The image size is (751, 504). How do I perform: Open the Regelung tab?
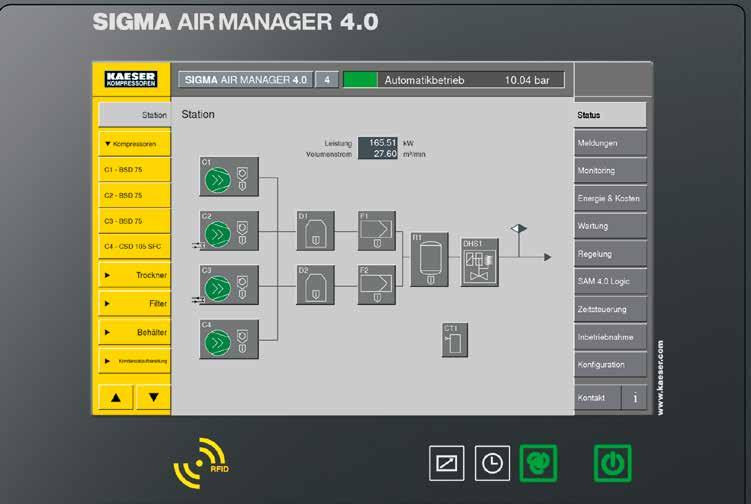click(610, 254)
